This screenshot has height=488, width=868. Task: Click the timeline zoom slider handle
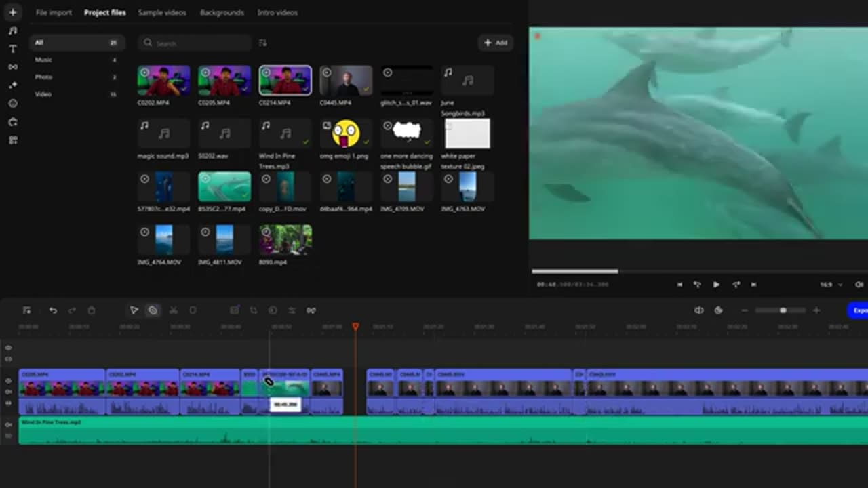[783, 310]
